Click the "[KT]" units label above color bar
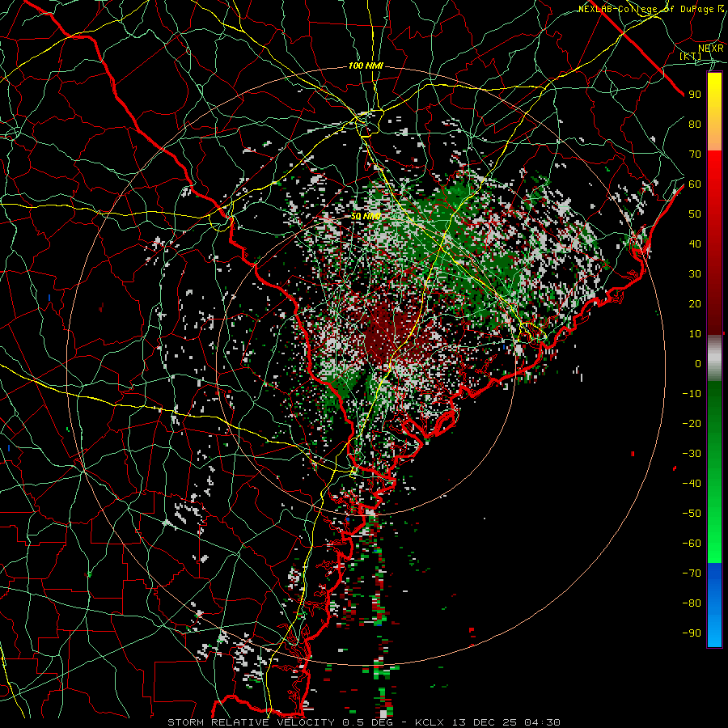Screen dimensions: 728x728 click(x=691, y=56)
